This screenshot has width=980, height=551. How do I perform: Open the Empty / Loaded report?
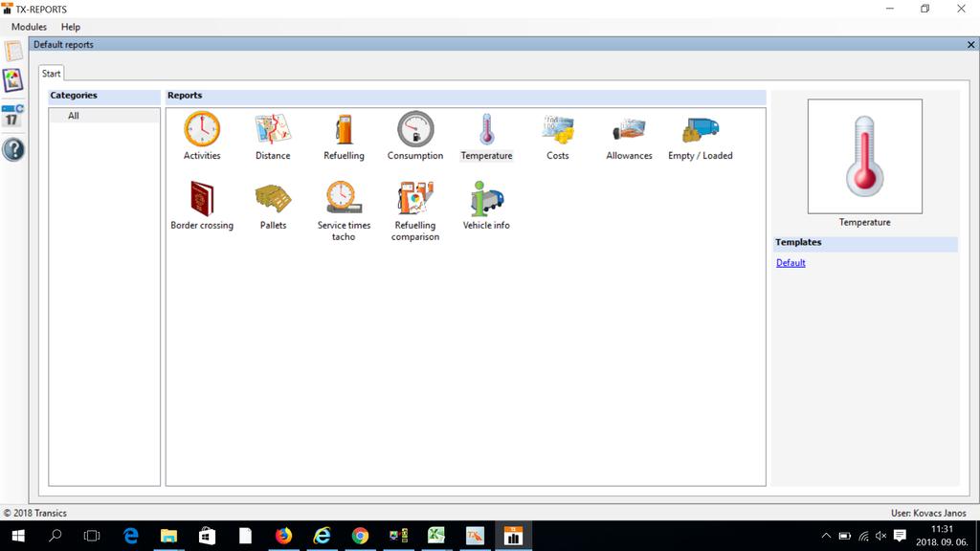(700, 136)
